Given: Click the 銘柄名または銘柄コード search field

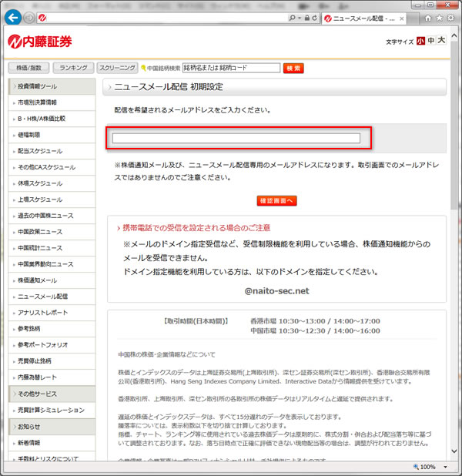Looking at the screenshot, I should click(x=231, y=68).
